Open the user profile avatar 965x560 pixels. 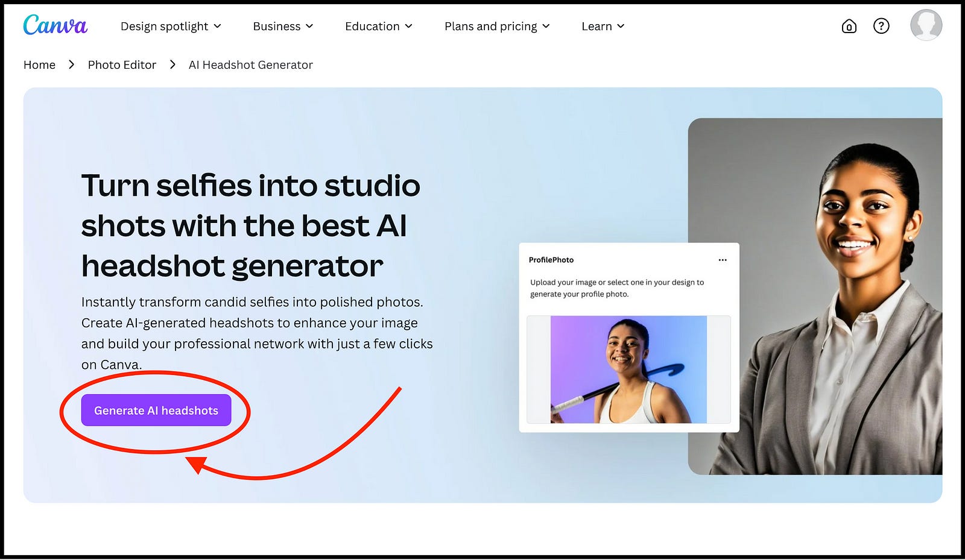pyautogui.click(x=926, y=25)
